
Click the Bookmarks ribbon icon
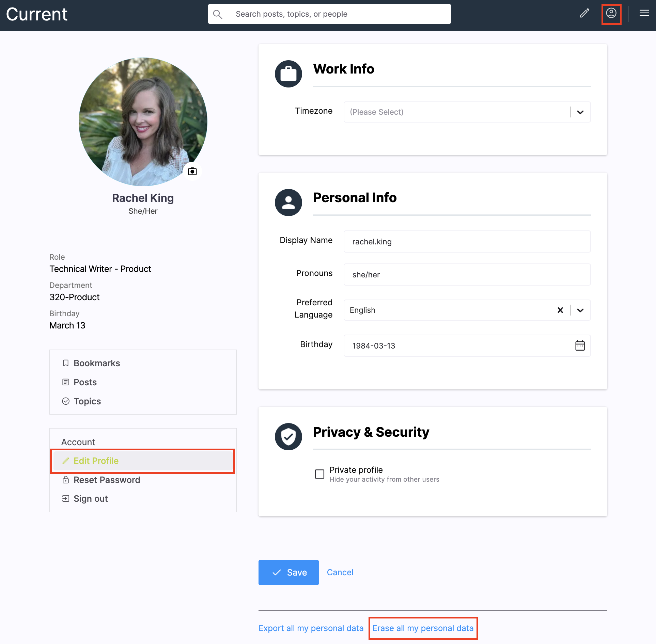pos(66,363)
